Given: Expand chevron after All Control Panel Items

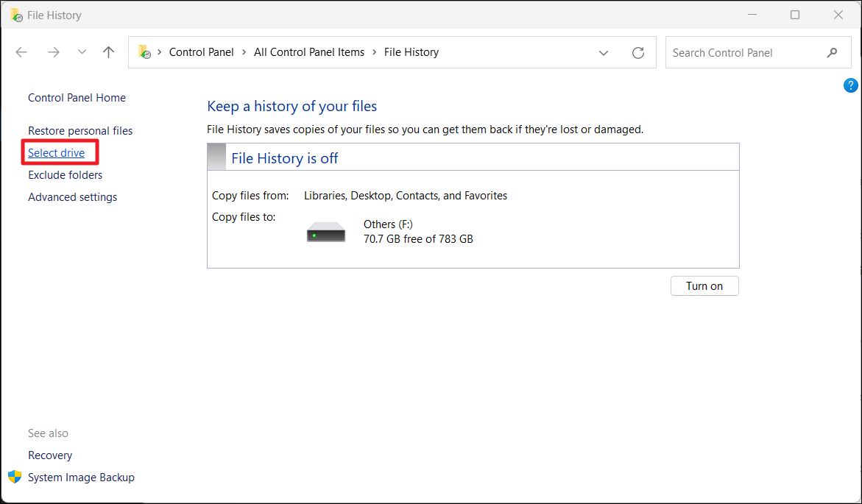Looking at the screenshot, I should coord(374,52).
